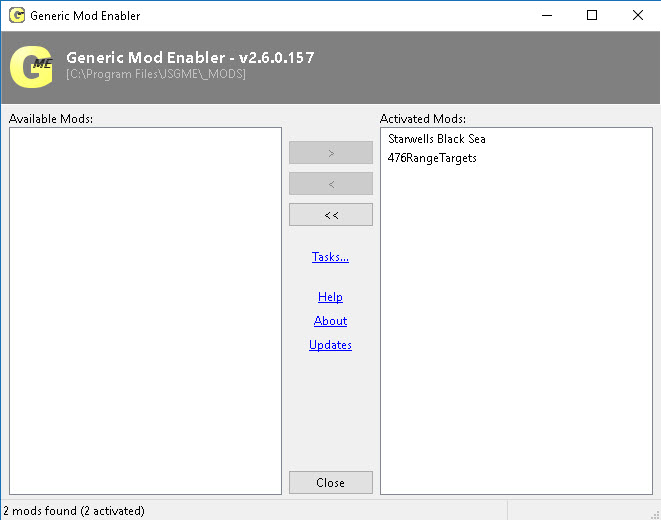
Task: Click the disable mod '<' button
Action: pos(331,184)
